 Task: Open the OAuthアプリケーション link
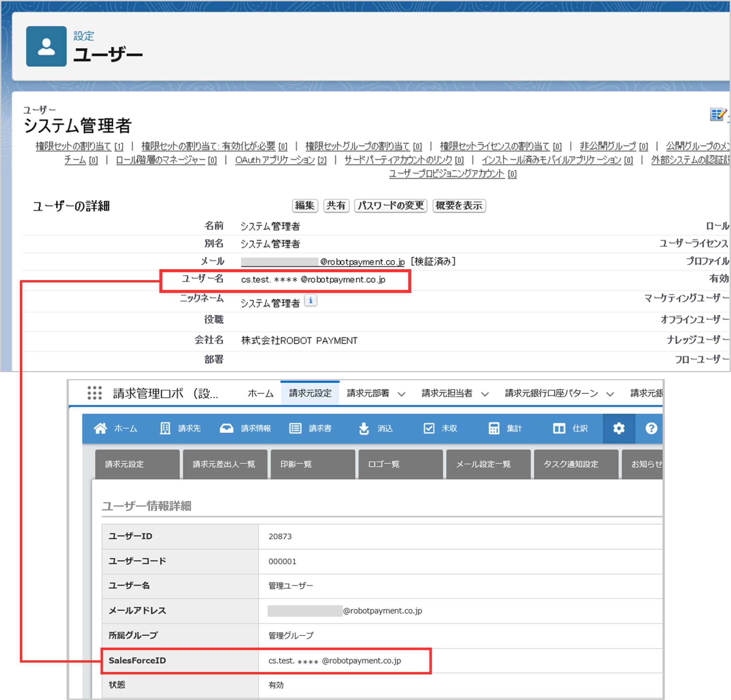[x=275, y=160]
